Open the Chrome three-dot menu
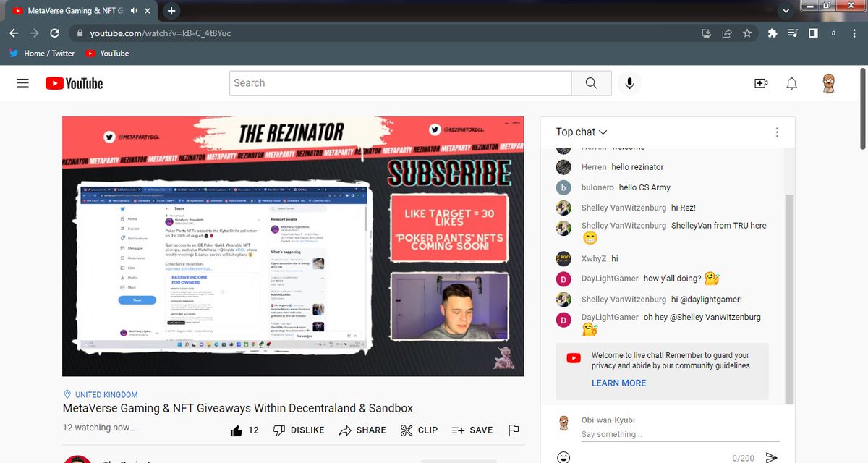 (x=855, y=33)
